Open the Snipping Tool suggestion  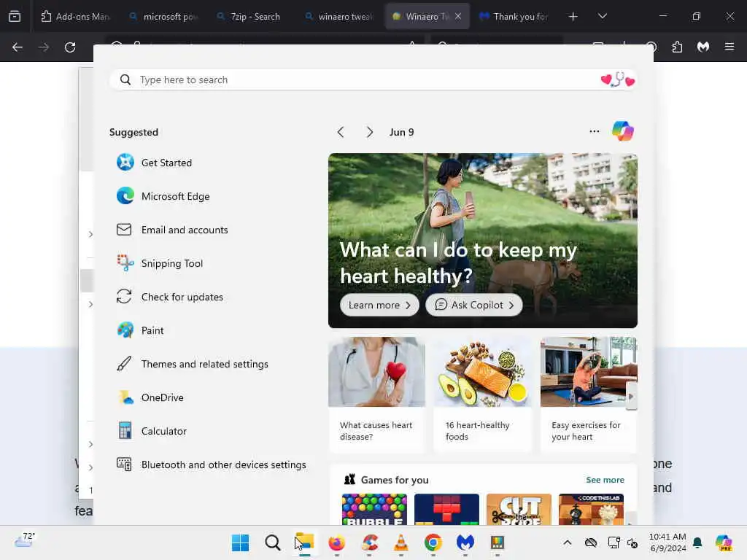click(x=160, y=263)
